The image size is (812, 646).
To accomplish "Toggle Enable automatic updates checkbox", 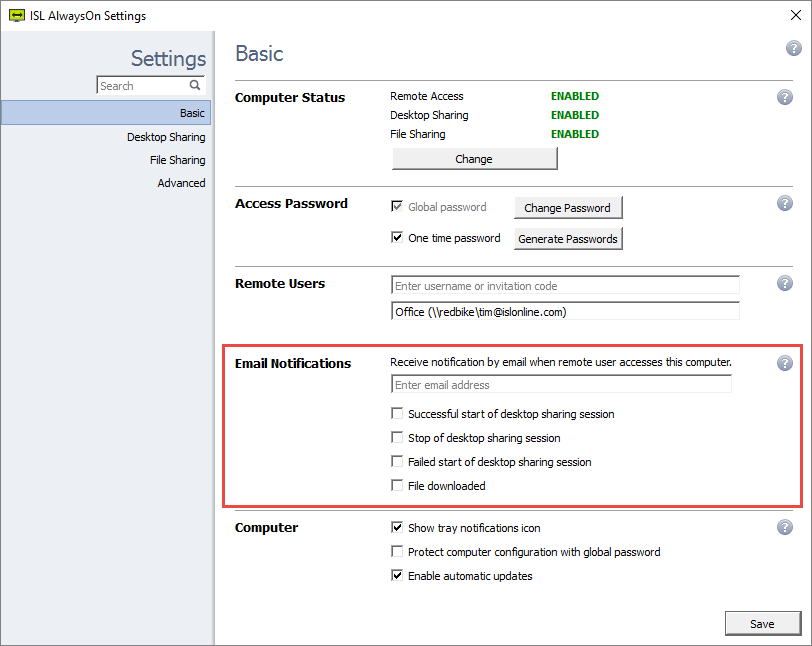I will coord(398,576).
